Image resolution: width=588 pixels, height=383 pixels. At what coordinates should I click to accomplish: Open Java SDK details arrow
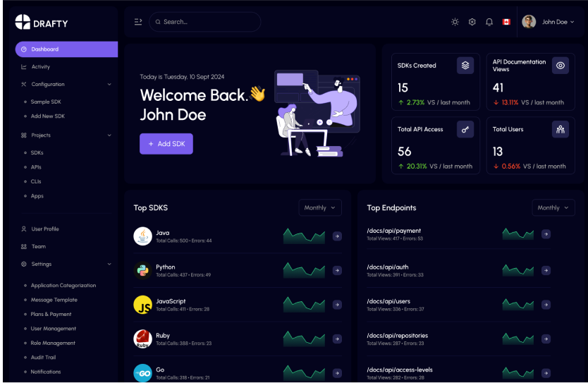pos(337,236)
